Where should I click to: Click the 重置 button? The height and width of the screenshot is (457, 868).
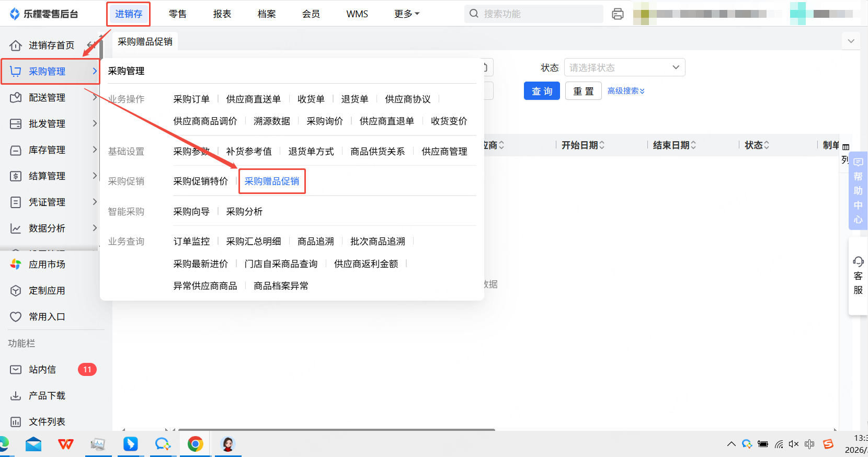(x=583, y=91)
